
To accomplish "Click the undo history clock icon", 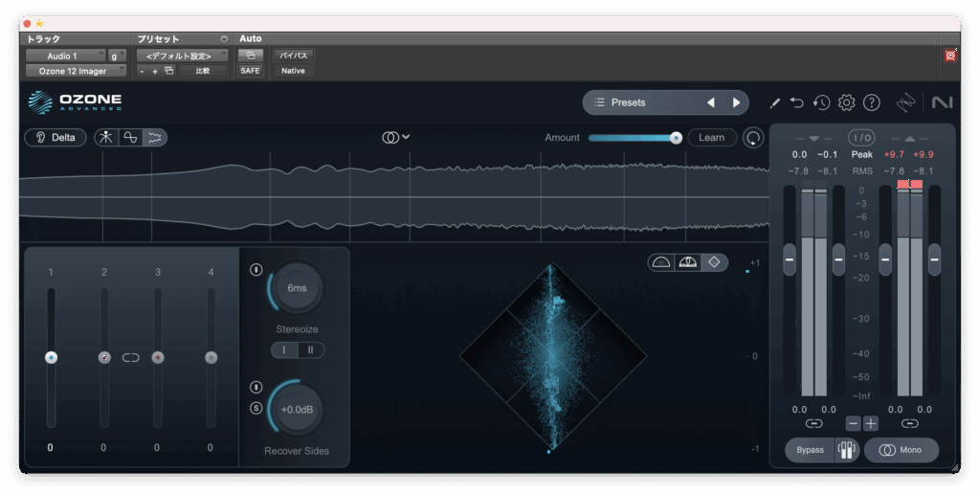I will [821, 102].
